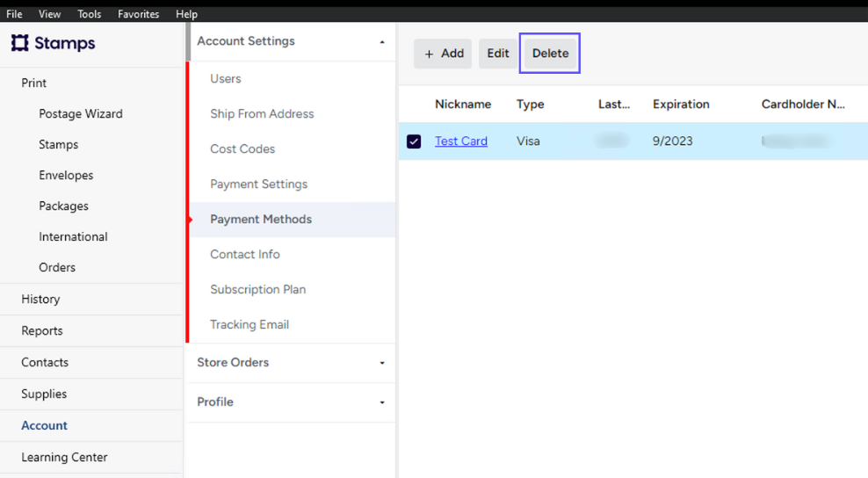Screen dimensions: 868x478
Task: Open Reports section
Action: [42, 330]
